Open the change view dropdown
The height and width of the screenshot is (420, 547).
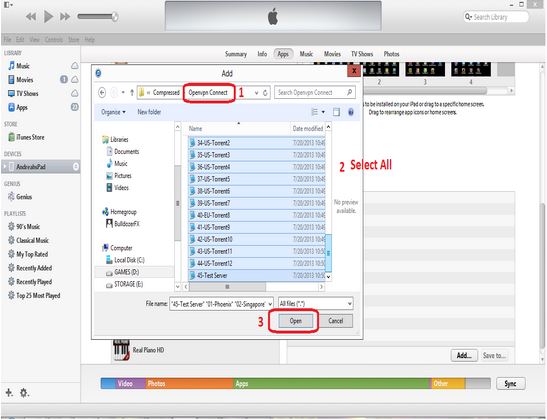coord(323,112)
